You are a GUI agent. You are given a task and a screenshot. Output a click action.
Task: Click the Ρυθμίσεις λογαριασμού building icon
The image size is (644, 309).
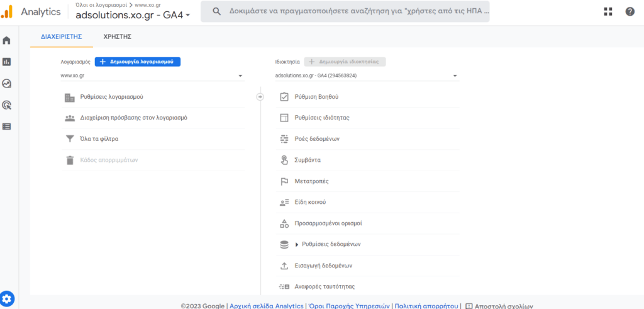[70, 98]
